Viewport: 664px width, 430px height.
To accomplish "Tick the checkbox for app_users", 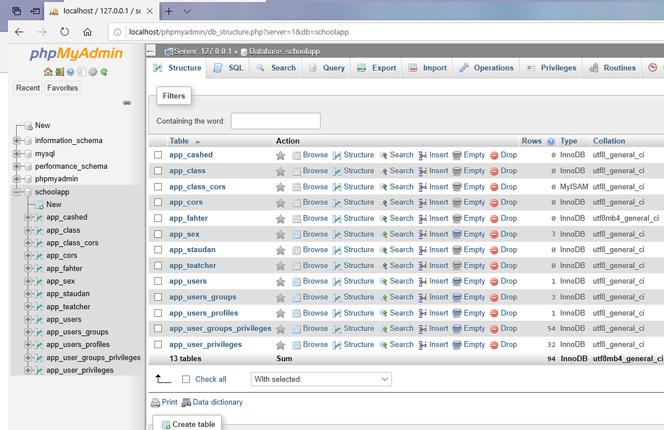I will tap(158, 281).
